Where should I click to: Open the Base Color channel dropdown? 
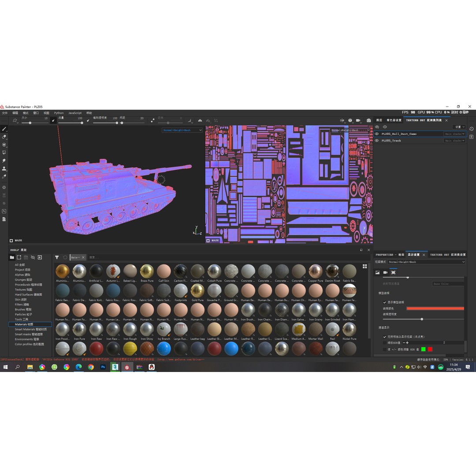[x=448, y=284]
